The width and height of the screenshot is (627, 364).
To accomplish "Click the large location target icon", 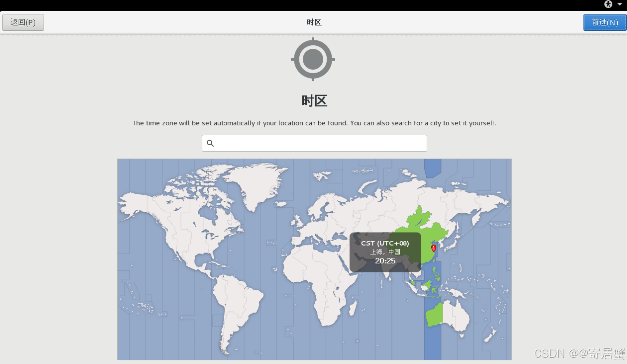I will click(x=313, y=59).
